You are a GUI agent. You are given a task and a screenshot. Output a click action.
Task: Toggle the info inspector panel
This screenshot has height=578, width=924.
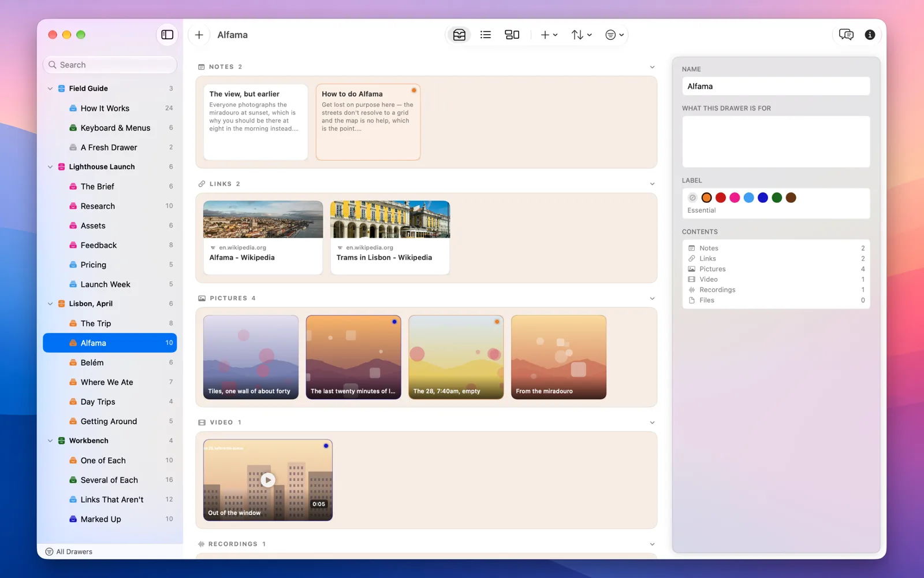pyautogui.click(x=870, y=35)
